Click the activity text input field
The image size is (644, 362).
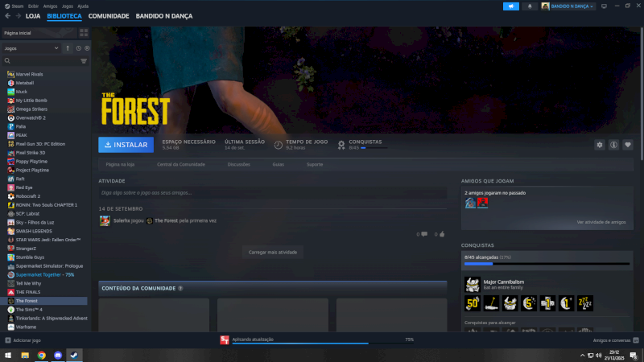272,193
